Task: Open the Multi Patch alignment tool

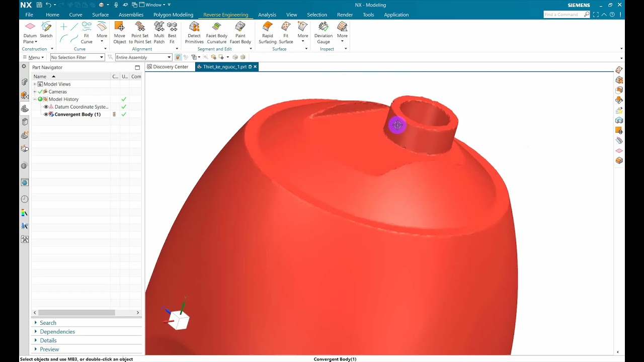Action: tap(159, 32)
